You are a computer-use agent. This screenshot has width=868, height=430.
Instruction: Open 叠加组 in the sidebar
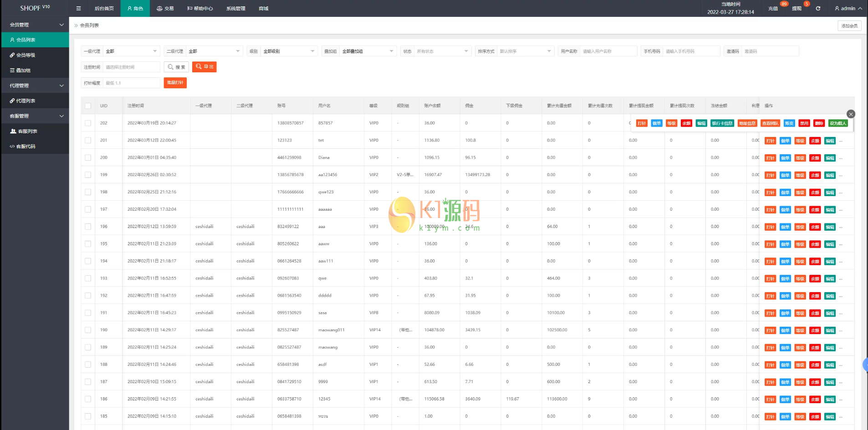click(23, 71)
